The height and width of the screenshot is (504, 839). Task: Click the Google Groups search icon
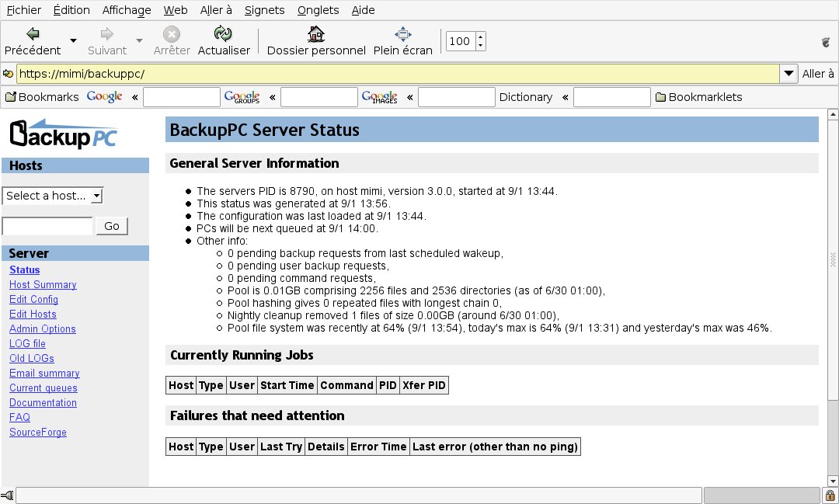(242, 97)
